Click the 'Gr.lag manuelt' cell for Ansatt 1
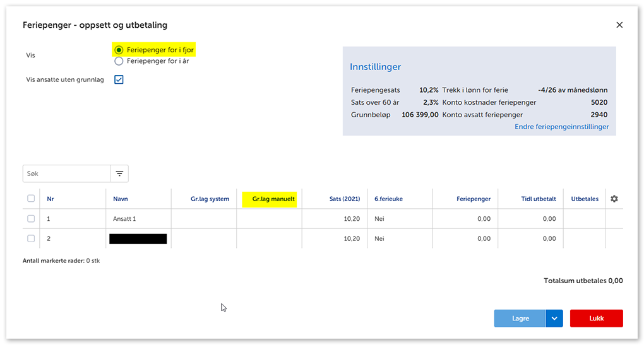Screen dimensions: 644x345 (x=269, y=219)
